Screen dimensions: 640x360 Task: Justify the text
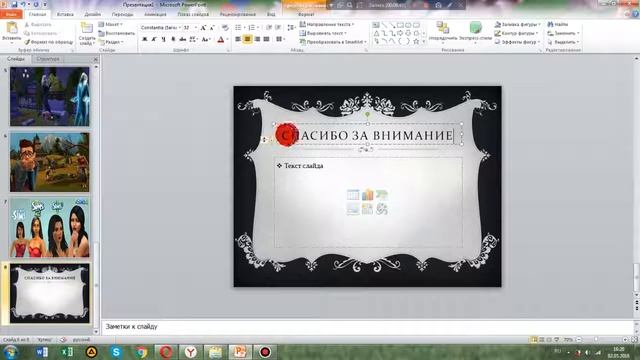point(267,39)
